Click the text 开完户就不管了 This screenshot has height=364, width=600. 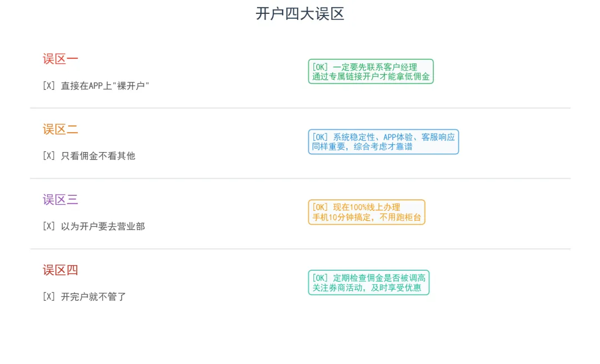coord(93,297)
